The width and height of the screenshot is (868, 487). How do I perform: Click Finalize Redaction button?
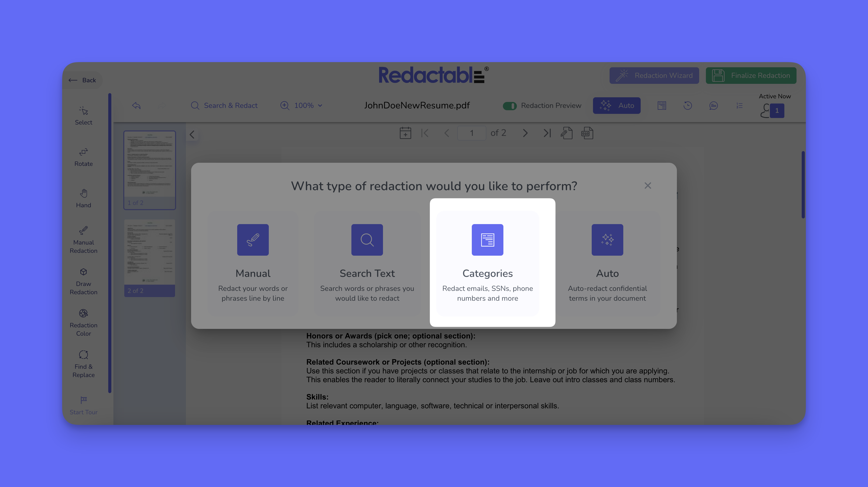(751, 76)
